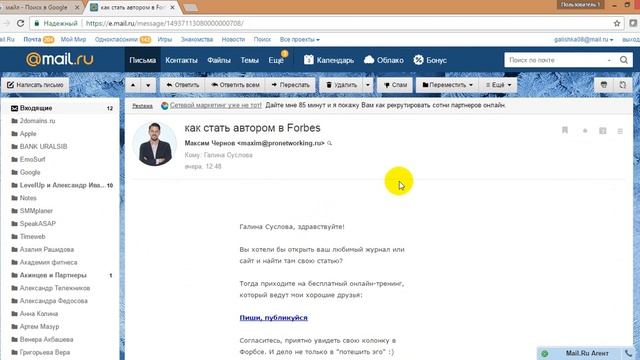Switch to Файлы tab

pyautogui.click(x=219, y=60)
